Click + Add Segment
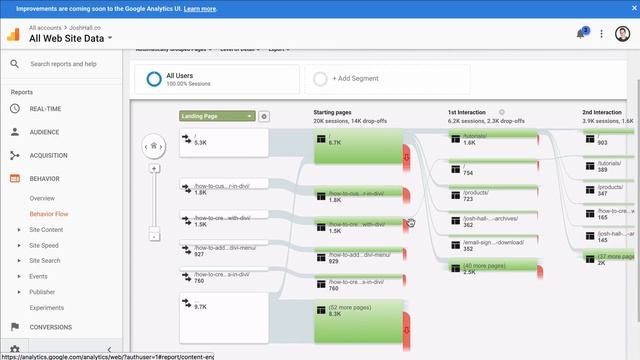The width and height of the screenshot is (640, 360). (355, 78)
